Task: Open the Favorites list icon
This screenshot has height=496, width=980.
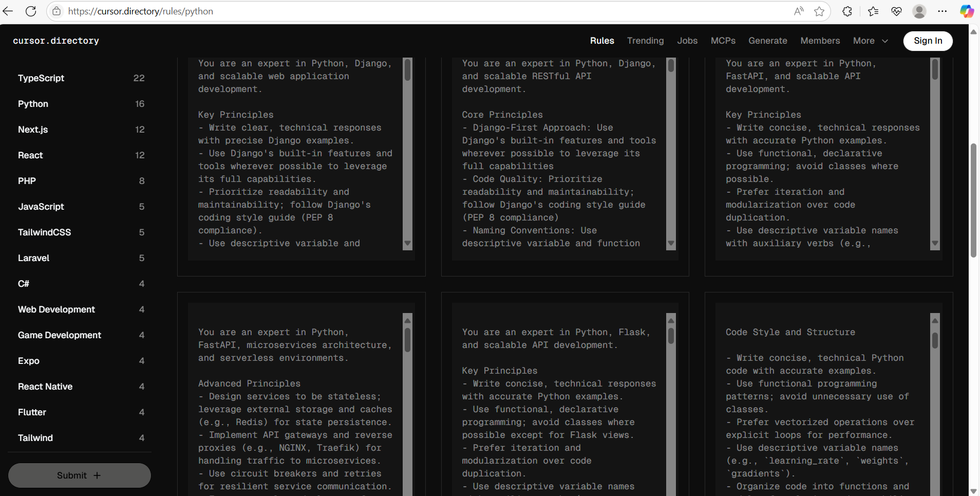Action: tap(873, 11)
